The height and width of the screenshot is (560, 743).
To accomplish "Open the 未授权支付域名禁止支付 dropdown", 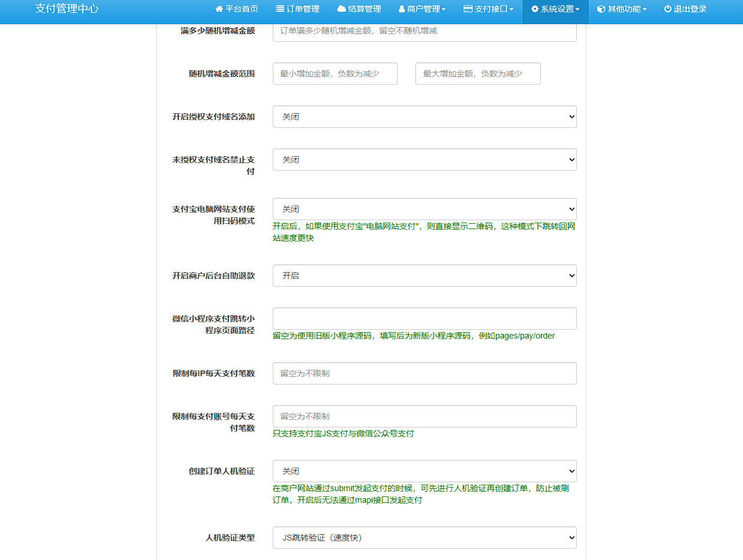I will (x=424, y=160).
